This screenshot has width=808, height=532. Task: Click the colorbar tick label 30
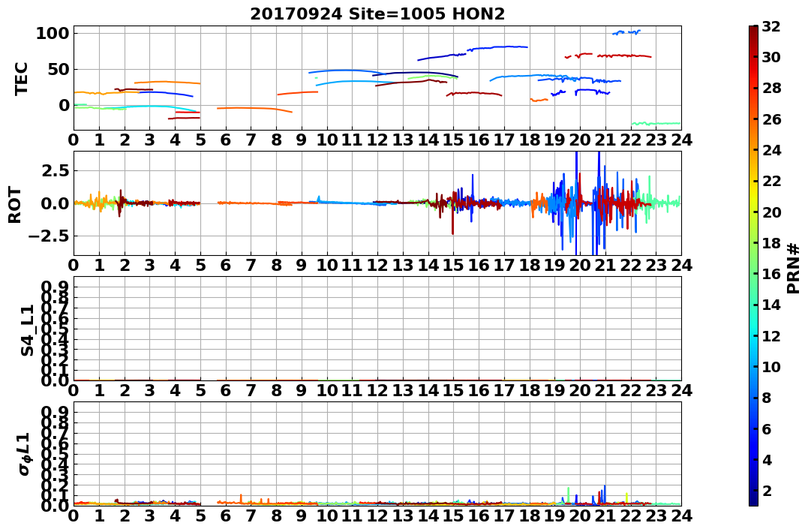point(771,57)
